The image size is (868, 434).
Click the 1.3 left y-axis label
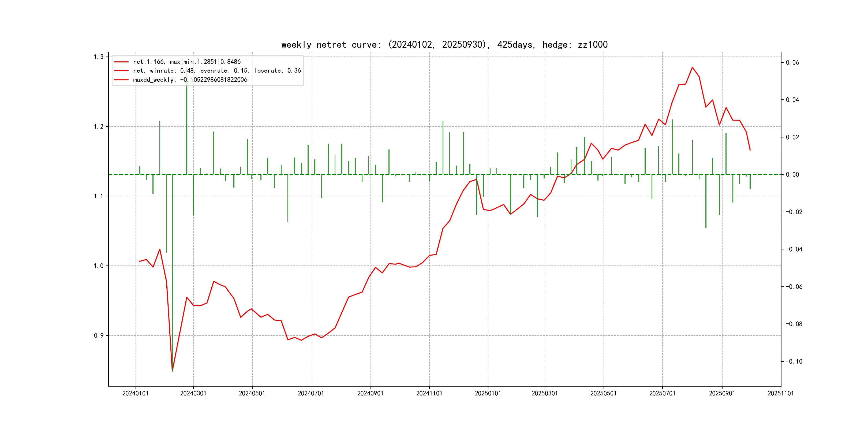[x=99, y=57]
